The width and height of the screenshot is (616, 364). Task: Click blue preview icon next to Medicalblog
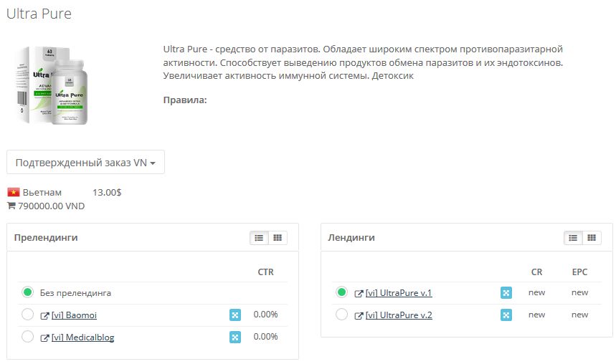(x=235, y=337)
